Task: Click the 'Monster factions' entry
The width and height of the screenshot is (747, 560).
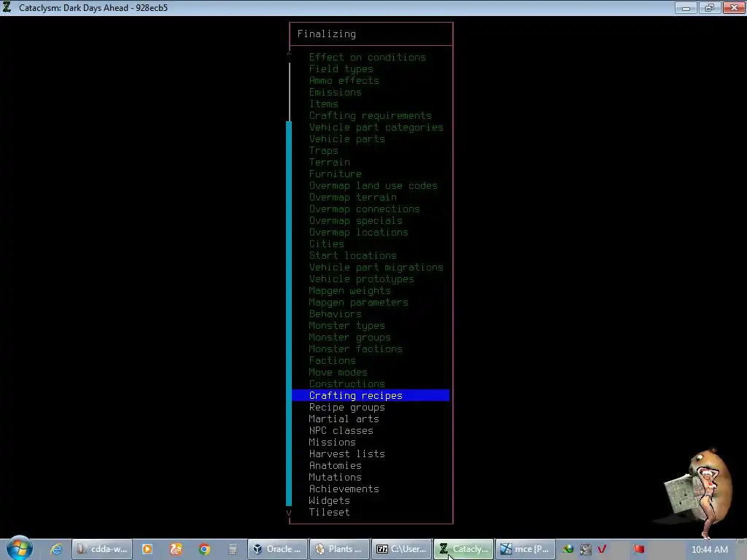Action: (x=355, y=349)
